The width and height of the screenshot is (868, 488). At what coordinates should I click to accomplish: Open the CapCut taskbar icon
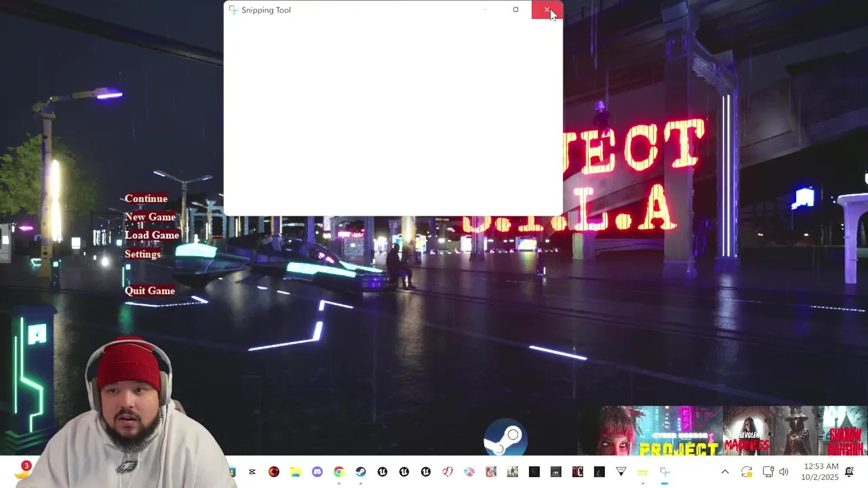[x=252, y=472]
